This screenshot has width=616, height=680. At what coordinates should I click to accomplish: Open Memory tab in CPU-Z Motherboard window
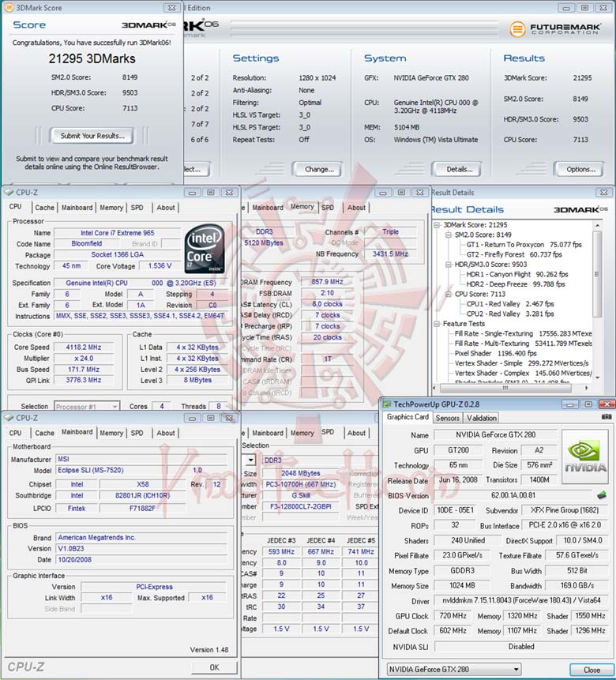point(111,433)
